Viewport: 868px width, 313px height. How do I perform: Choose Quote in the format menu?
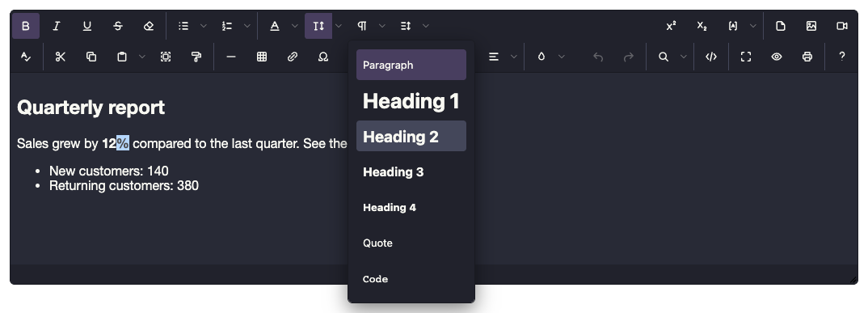tap(411, 243)
